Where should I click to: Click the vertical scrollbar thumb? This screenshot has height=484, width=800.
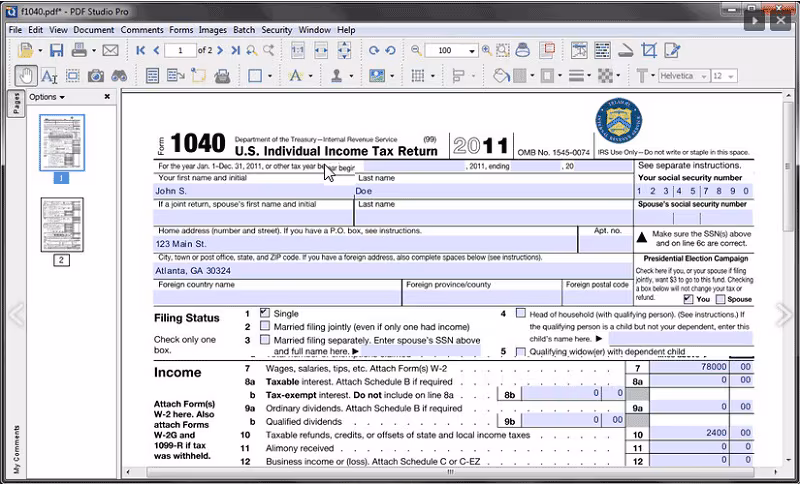coord(788,167)
